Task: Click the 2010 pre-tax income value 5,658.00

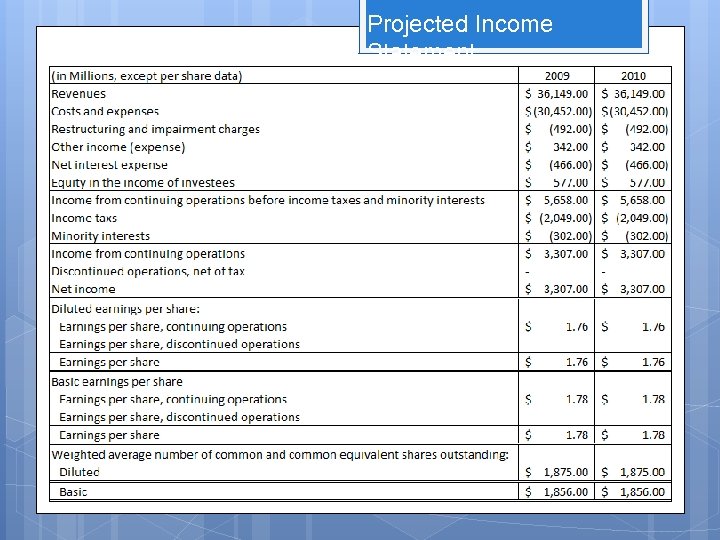Action: (642, 200)
